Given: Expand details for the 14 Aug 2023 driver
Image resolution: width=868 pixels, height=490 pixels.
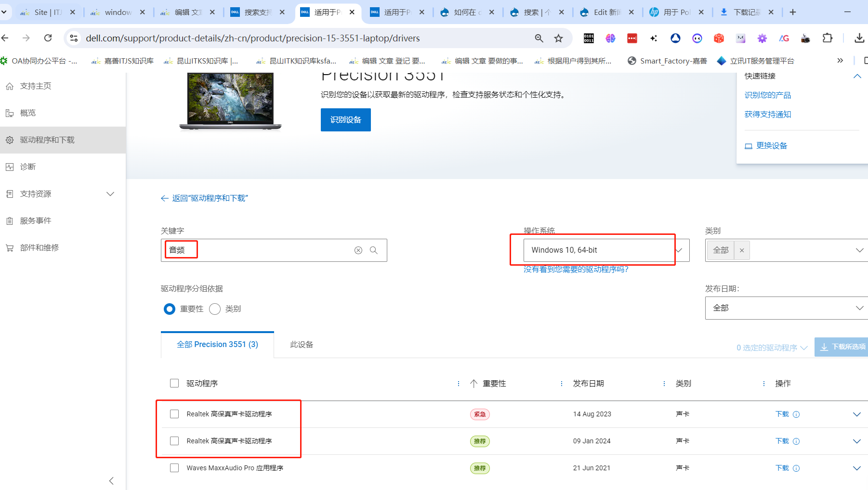Looking at the screenshot, I should 856,414.
